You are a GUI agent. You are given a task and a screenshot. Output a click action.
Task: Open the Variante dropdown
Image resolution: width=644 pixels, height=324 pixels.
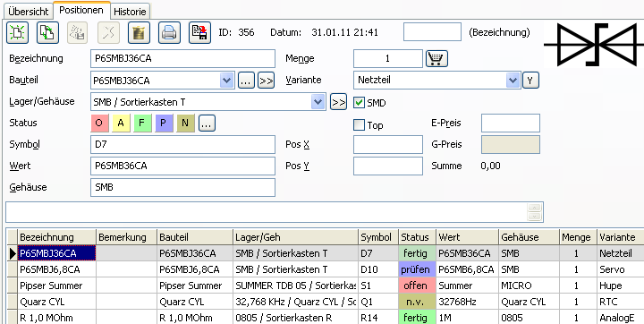point(513,80)
